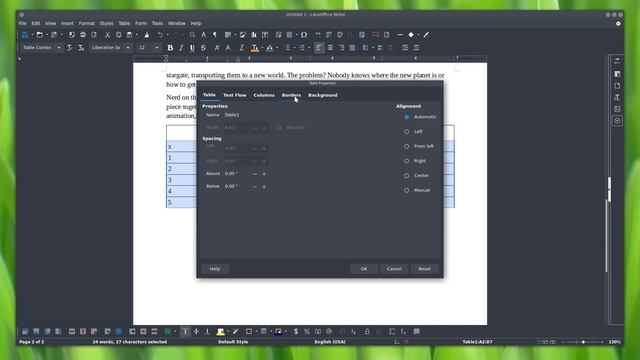
Task: Click OK in Table Properties dialog
Action: pyautogui.click(x=364, y=269)
